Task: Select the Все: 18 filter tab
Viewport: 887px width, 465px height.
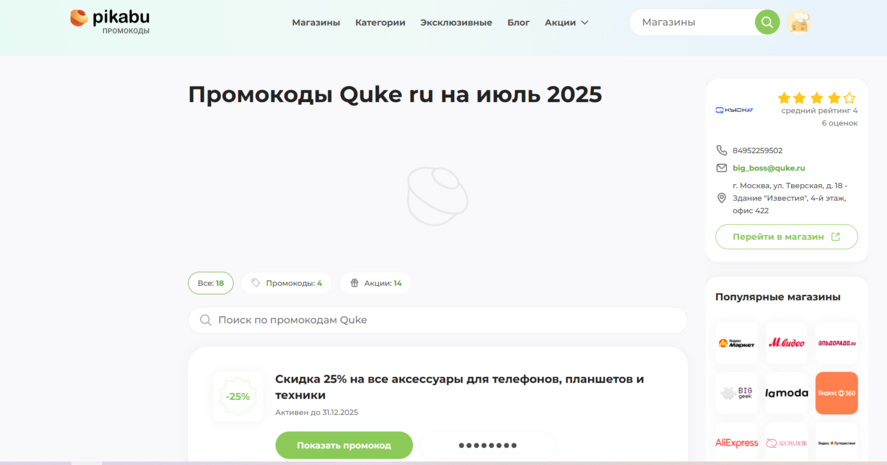Action: (210, 283)
